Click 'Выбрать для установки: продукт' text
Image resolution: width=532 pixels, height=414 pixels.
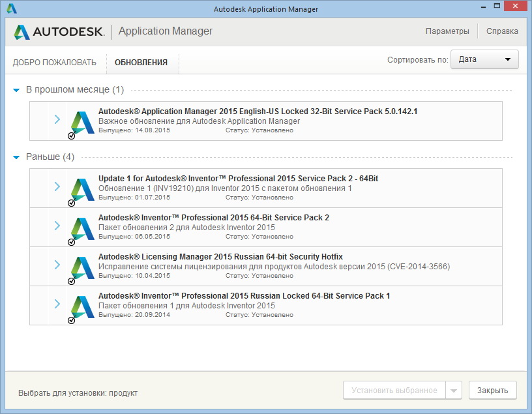78,393
